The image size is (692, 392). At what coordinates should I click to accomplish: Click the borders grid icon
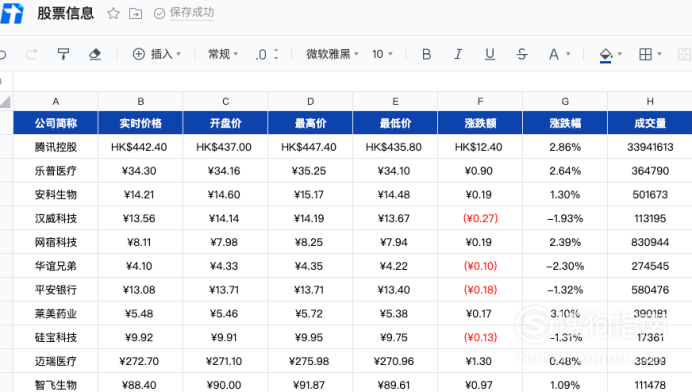645,54
